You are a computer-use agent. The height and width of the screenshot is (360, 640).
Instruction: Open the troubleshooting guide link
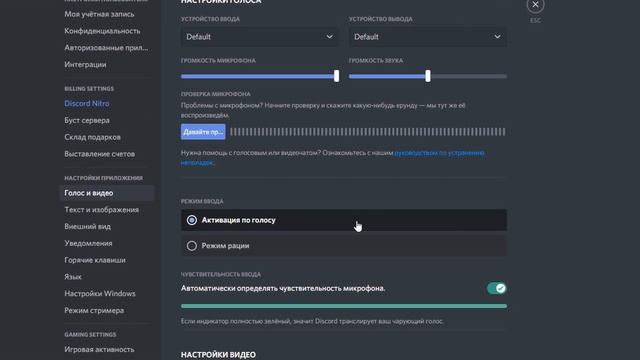click(x=333, y=158)
